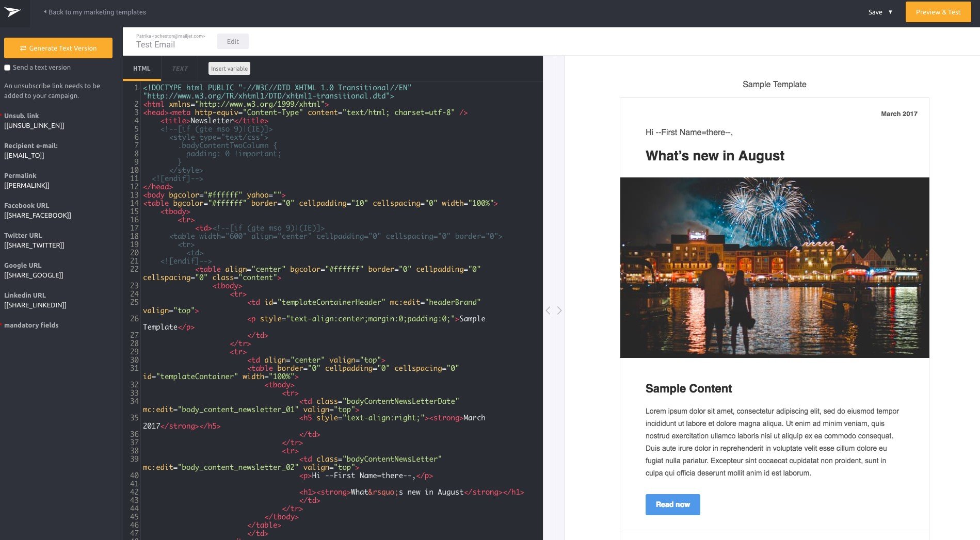
Task: Click the Preview & Test button
Action: click(x=938, y=12)
